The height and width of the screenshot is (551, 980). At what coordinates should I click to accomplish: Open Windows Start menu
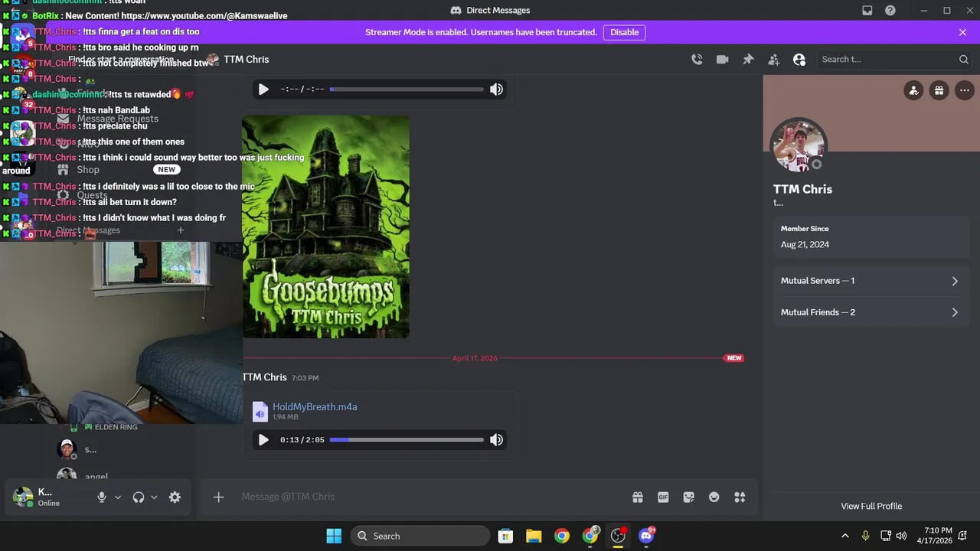click(334, 536)
